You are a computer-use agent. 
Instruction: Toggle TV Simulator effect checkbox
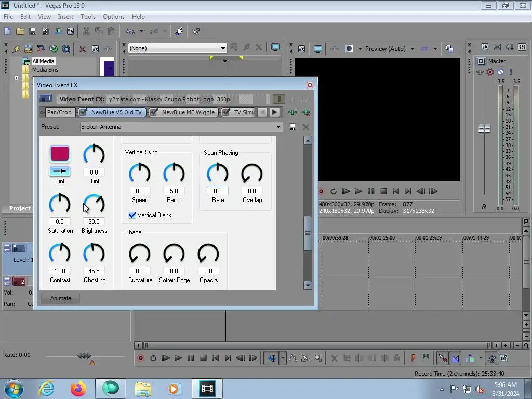[226, 112]
